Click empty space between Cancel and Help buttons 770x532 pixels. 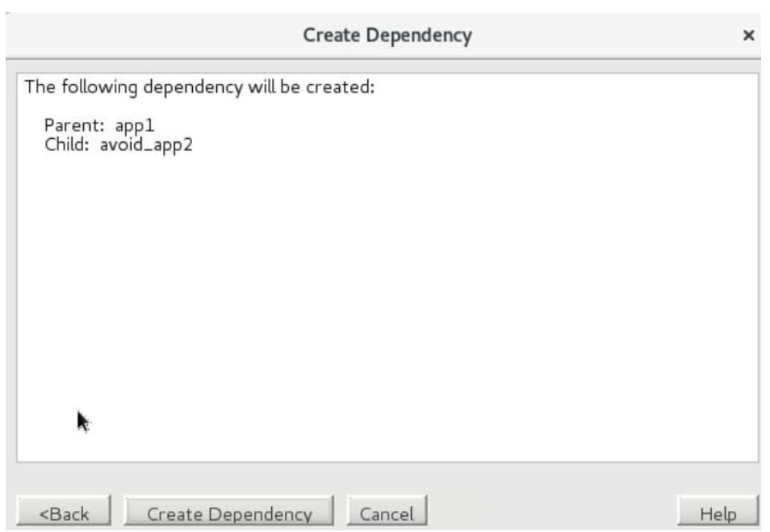tap(549, 513)
